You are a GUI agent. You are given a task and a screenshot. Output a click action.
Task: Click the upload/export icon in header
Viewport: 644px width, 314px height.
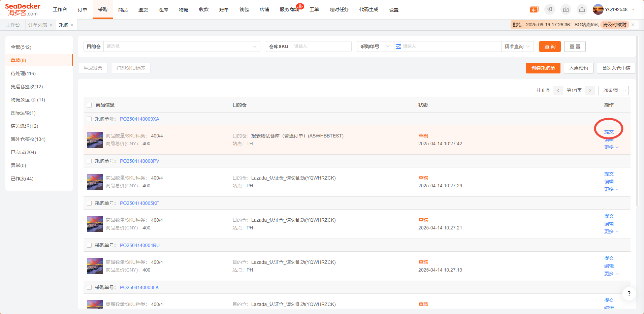pos(582,9)
